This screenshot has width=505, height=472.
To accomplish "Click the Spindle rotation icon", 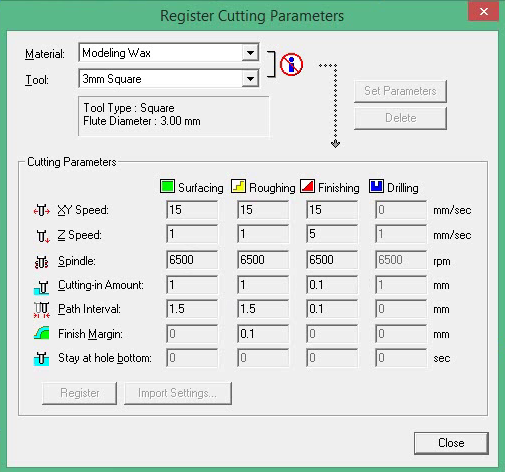I will pyautogui.click(x=42, y=262).
